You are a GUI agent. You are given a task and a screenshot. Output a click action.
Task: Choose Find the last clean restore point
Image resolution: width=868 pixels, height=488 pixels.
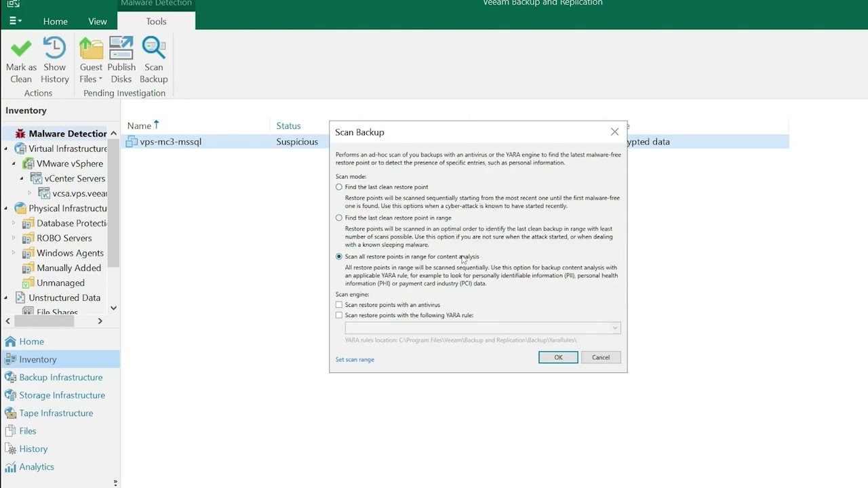[x=339, y=187]
